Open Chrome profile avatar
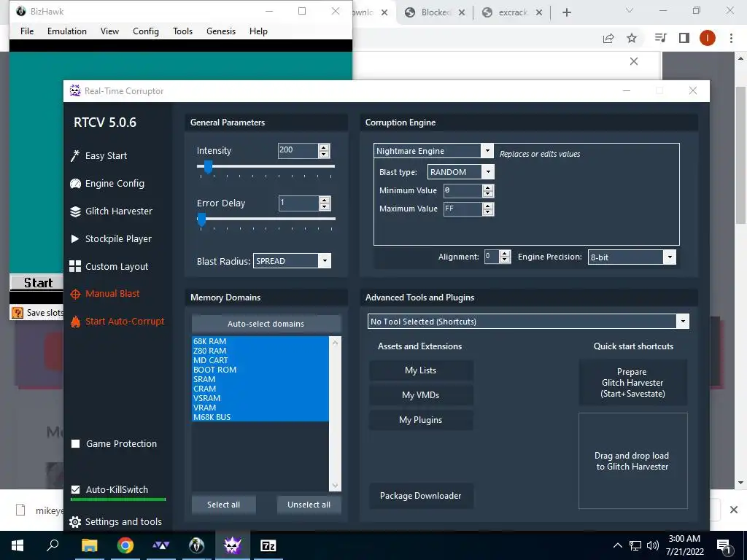 click(708, 38)
